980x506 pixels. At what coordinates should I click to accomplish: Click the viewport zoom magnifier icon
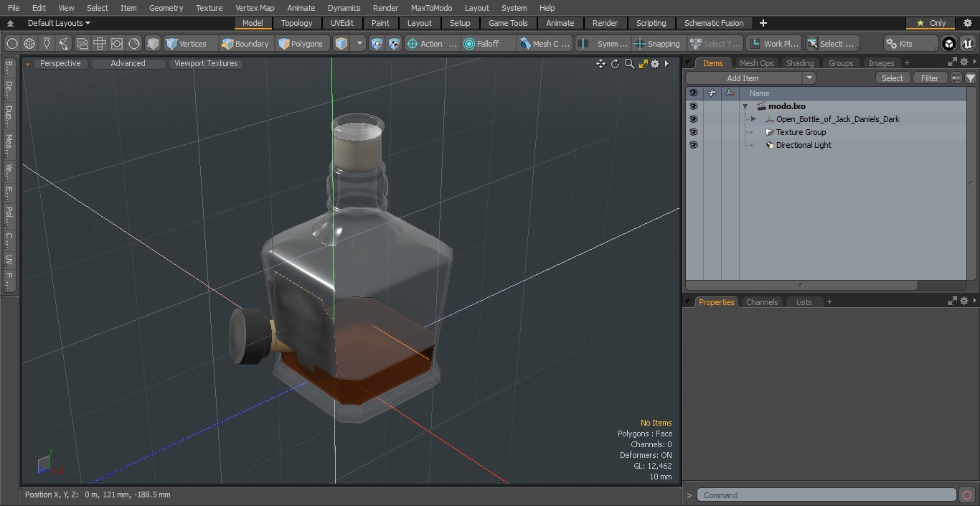click(629, 64)
